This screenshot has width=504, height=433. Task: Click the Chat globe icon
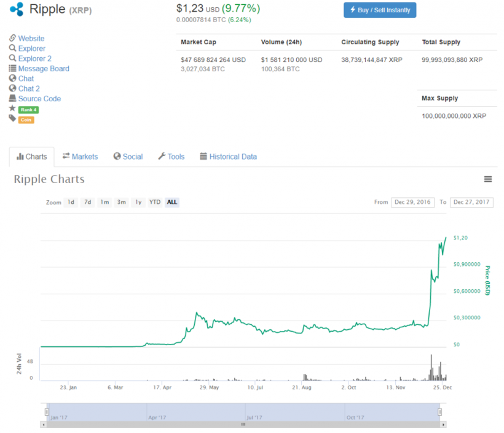[13, 79]
